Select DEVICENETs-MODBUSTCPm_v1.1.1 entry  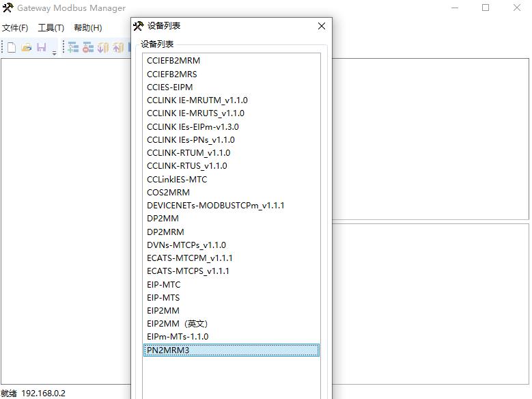(x=232, y=206)
